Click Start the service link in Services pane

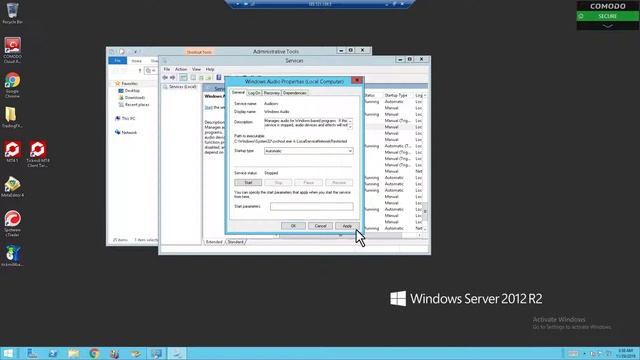point(209,107)
